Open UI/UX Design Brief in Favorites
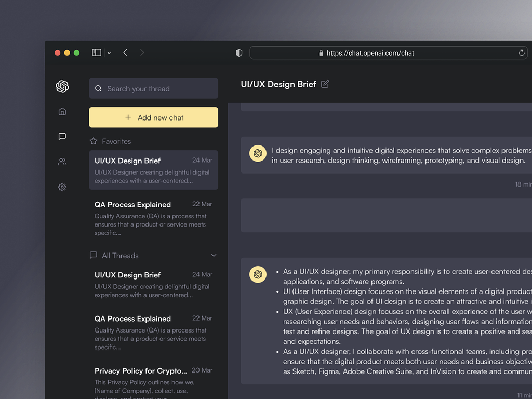532x399 pixels. click(154, 170)
